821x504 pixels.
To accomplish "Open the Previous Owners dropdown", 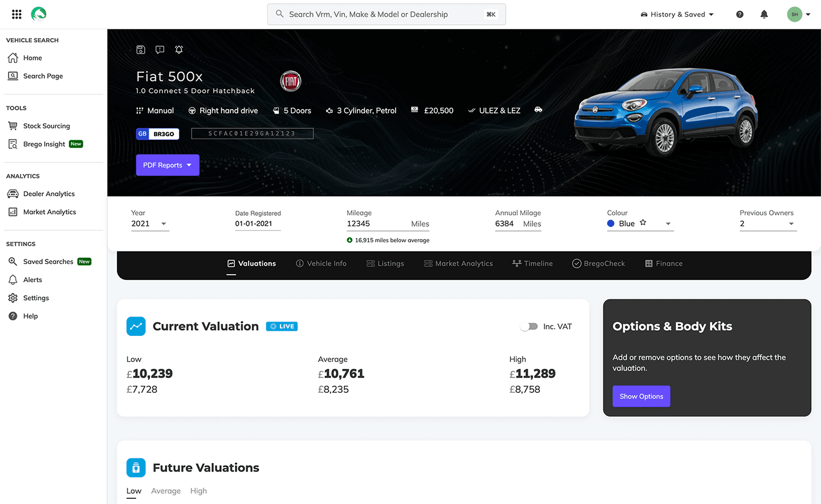I will pos(792,224).
